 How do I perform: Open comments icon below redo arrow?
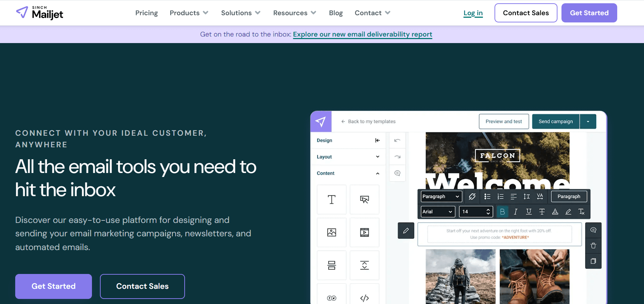pos(397,173)
